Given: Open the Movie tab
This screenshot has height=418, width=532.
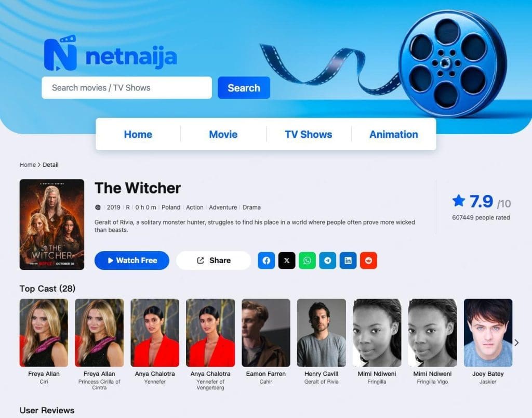Looking at the screenshot, I should tap(223, 135).
